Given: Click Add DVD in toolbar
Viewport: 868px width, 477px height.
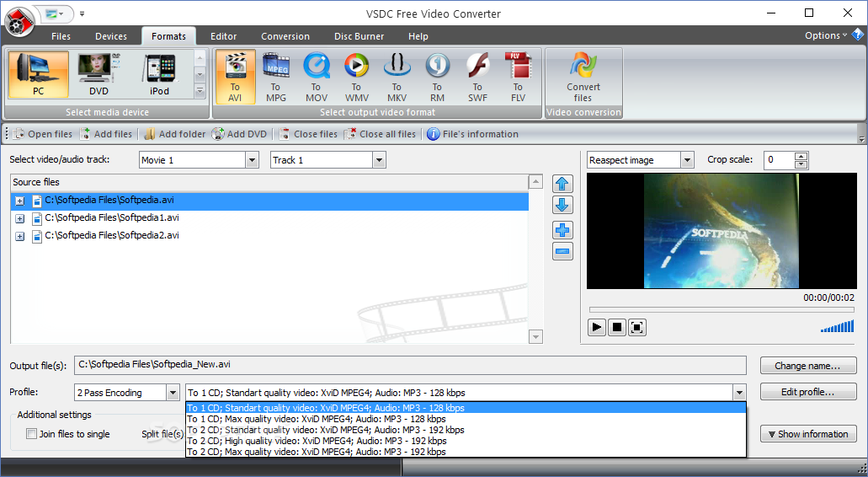Looking at the screenshot, I should click(239, 134).
